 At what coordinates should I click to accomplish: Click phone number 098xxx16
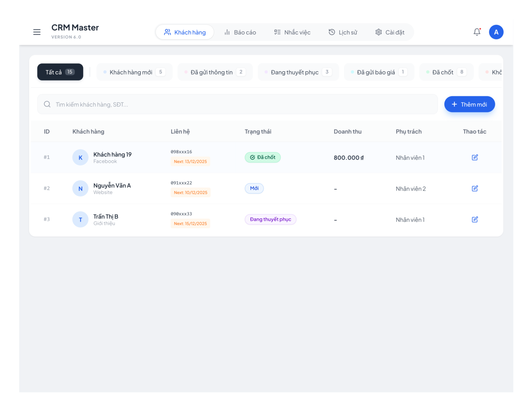point(181,152)
